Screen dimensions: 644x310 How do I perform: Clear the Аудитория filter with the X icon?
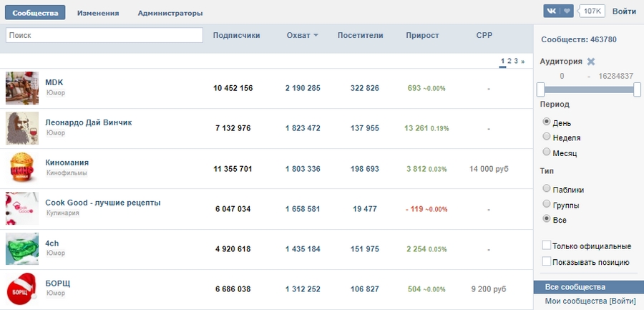[590, 62]
